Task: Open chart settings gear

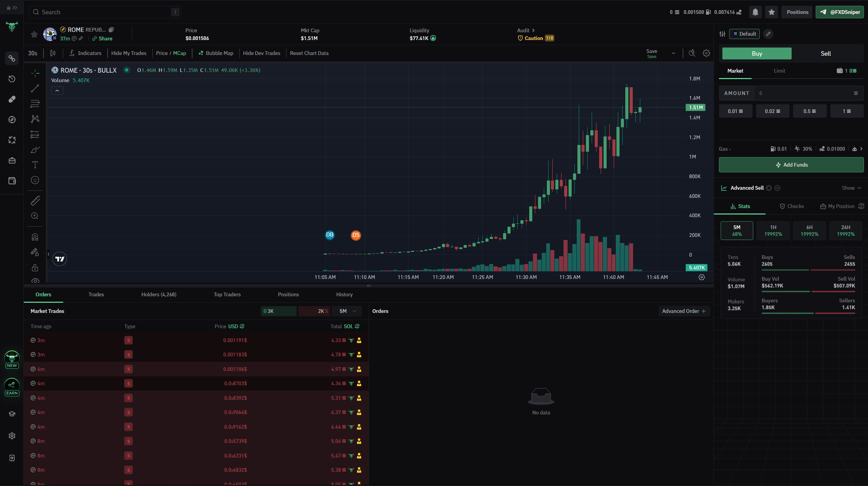Action: (706, 53)
